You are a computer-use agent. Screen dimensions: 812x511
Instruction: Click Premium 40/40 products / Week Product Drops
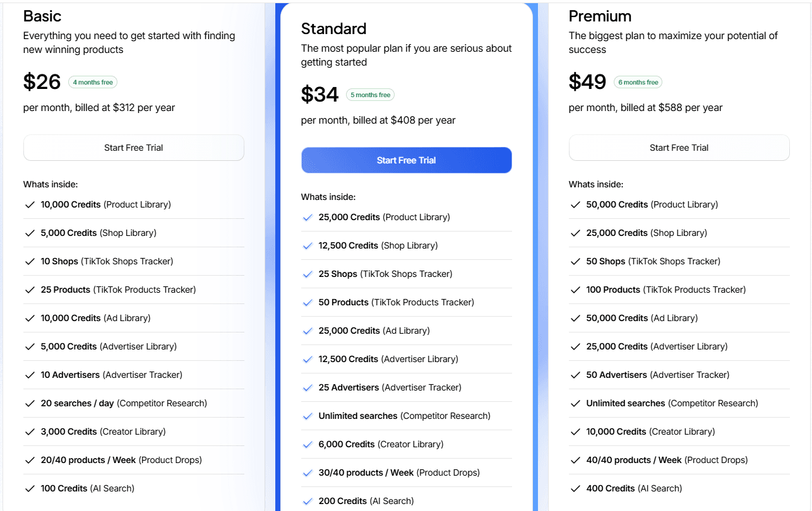(667, 460)
